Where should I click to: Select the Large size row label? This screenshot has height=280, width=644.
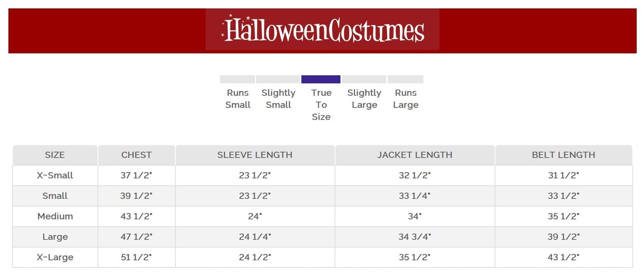(x=55, y=237)
